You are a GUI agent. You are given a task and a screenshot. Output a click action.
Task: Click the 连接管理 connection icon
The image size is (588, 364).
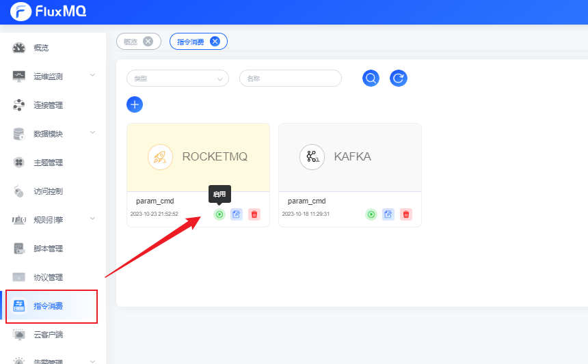(18, 105)
